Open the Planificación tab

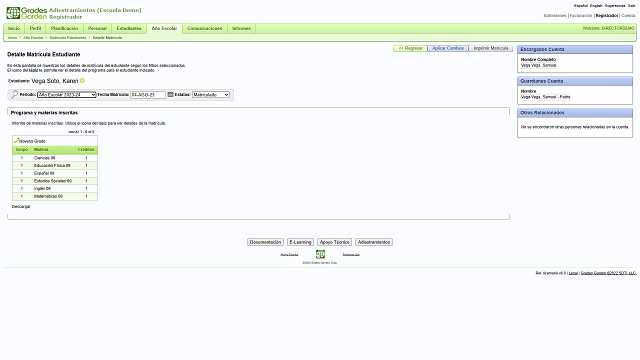(x=64, y=28)
